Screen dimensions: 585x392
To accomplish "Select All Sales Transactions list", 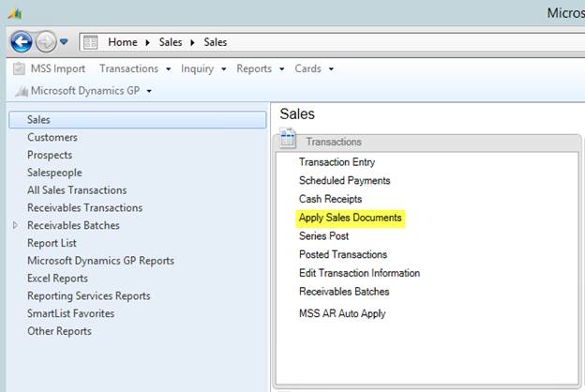I will pyautogui.click(x=77, y=190).
